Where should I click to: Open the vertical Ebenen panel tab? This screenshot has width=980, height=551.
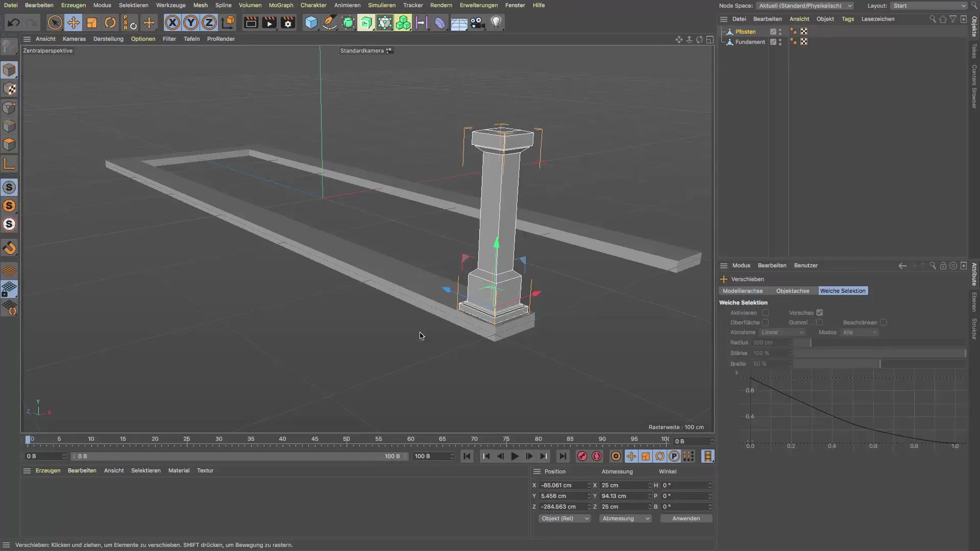974,302
